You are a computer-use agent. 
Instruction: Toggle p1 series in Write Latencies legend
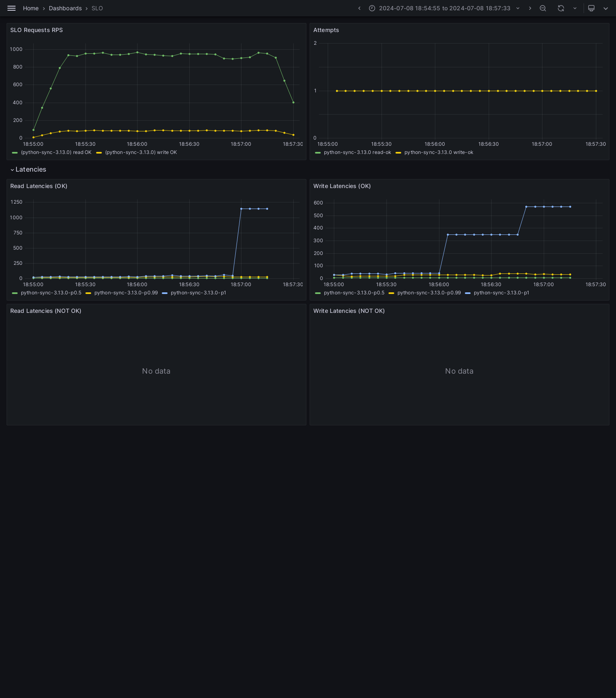pos(501,293)
